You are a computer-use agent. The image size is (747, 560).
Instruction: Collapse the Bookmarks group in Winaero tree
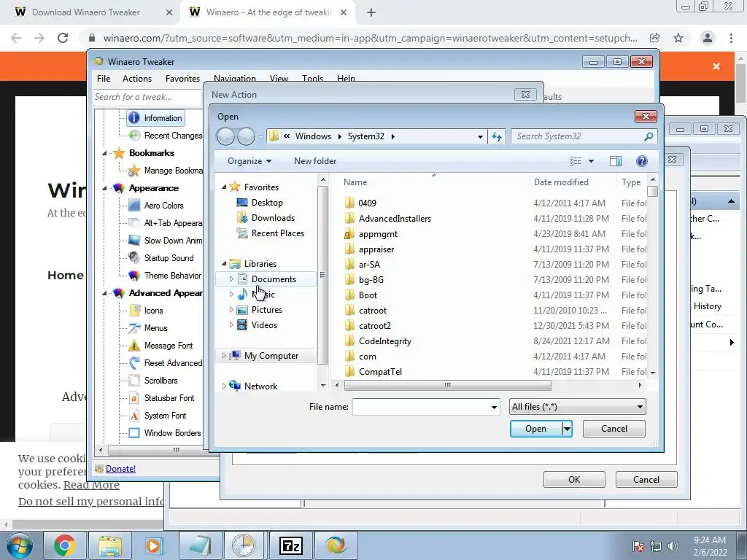click(104, 153)
